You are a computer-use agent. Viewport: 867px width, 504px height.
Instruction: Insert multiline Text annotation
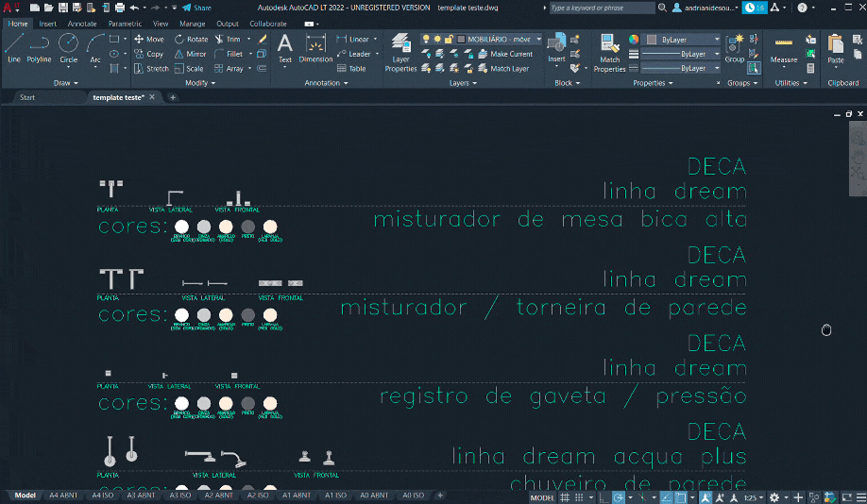(285, 48)
